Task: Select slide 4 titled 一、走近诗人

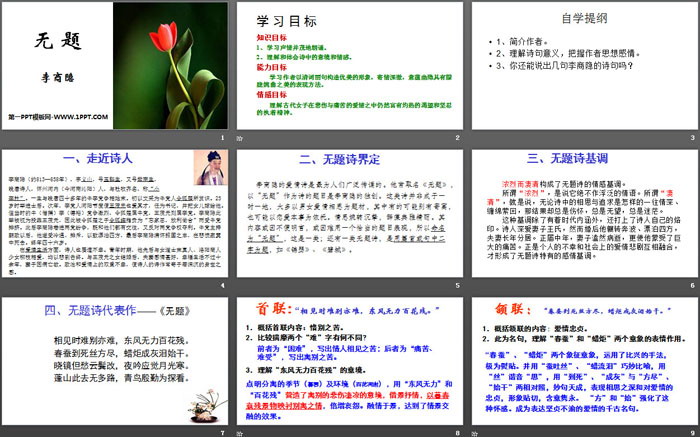Action: tap(115, 213)
